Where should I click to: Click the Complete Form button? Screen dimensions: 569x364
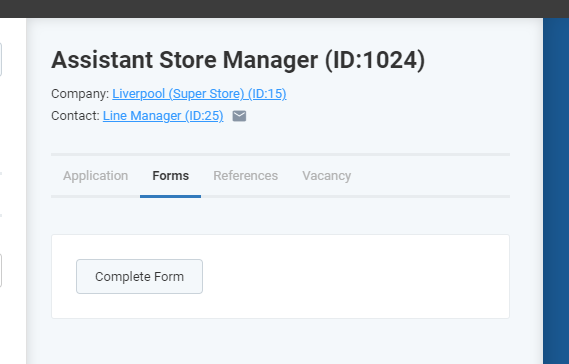(x=139, y=277)
